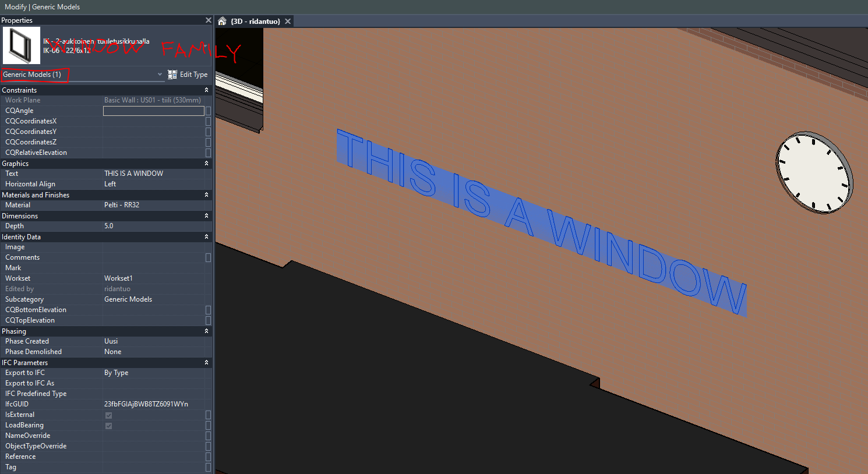The image size is (868, 474).
Task: Click associate button beside CQCoordinatesZ
Action: (208, 142)
